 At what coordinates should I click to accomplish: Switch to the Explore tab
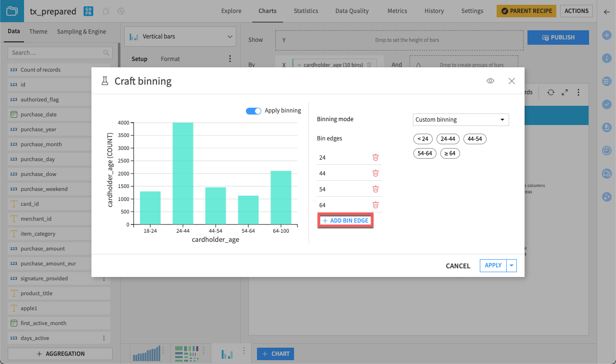(x=231, y=11)
